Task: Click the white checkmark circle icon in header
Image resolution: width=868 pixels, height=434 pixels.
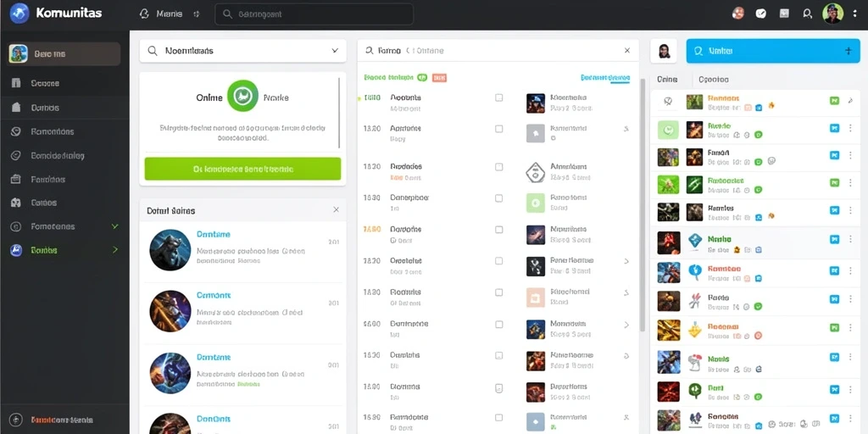Action: 761,14
